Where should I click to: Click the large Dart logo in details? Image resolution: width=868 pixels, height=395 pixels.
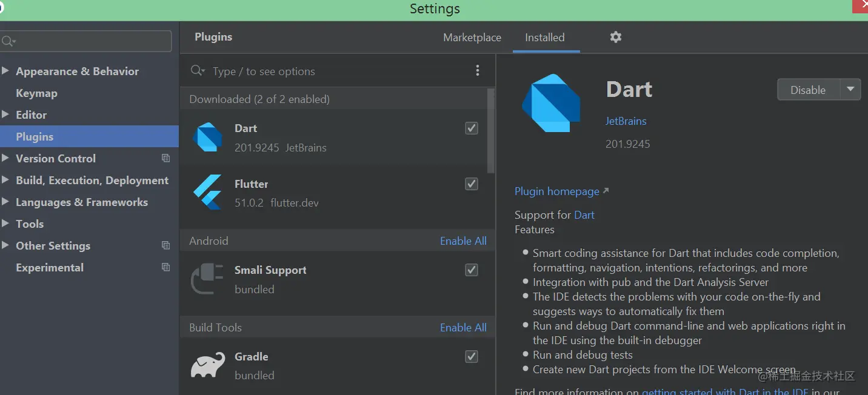[551, 103]
